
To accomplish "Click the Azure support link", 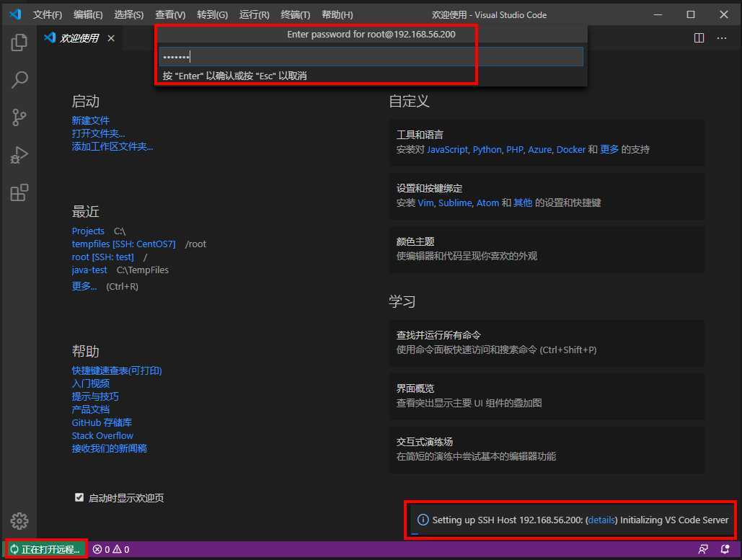I will (540, 149).
